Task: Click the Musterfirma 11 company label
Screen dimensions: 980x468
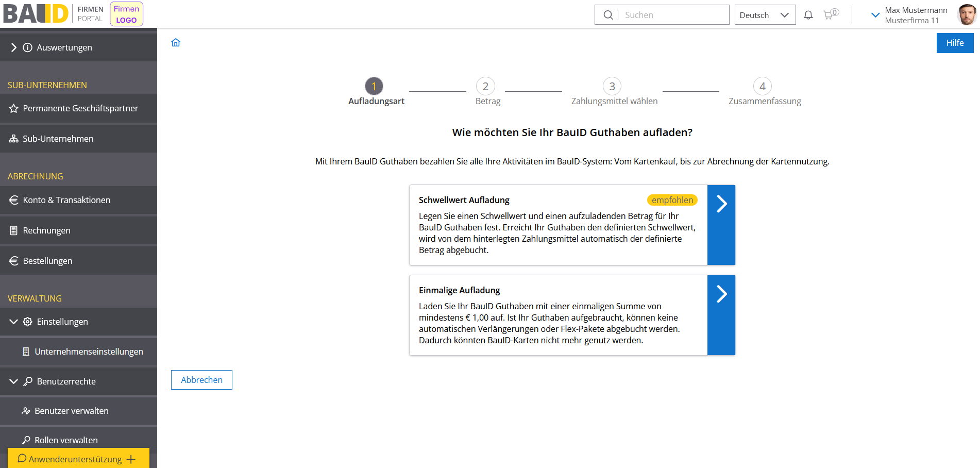Action: pyautogui.click(x=912, y=21)
